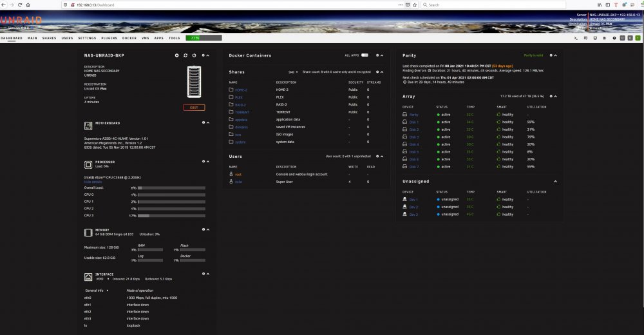The image size is (644, 335).
Task: Open the MAIN menu tab
Action: pyautogui.click(x=32, y=38)
